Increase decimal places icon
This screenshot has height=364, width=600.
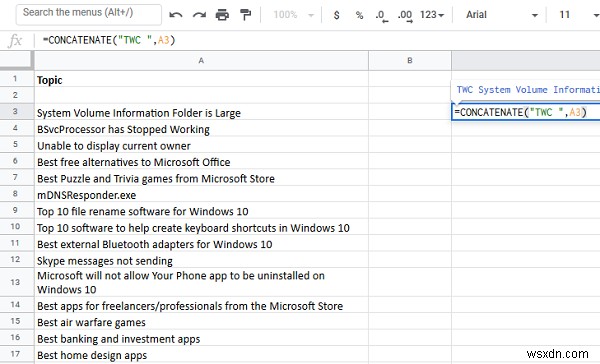(x=405, y=16)
